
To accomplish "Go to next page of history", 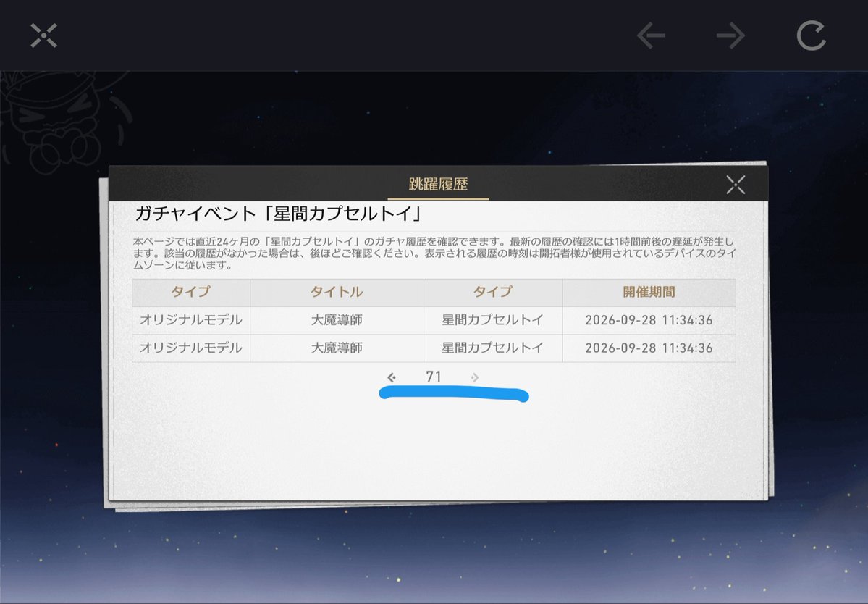I will pos(475,377).
